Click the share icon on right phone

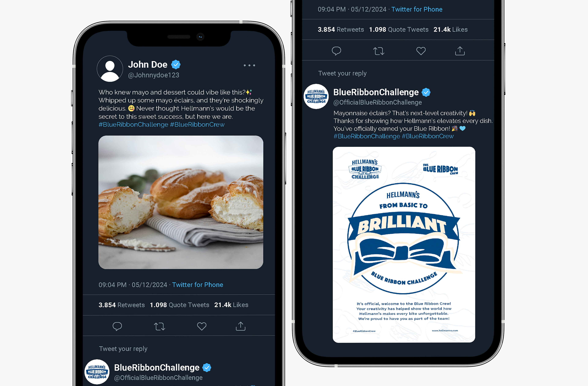[460, 51]
